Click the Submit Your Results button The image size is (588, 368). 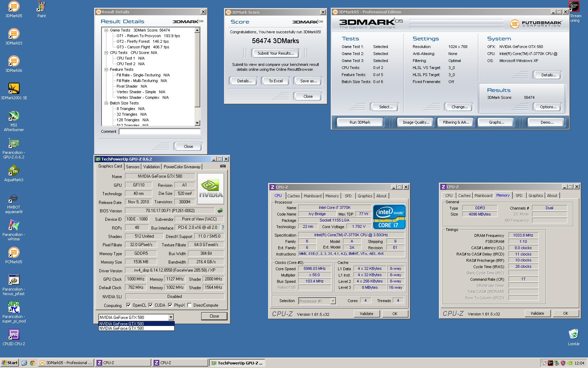pos(276,53)
